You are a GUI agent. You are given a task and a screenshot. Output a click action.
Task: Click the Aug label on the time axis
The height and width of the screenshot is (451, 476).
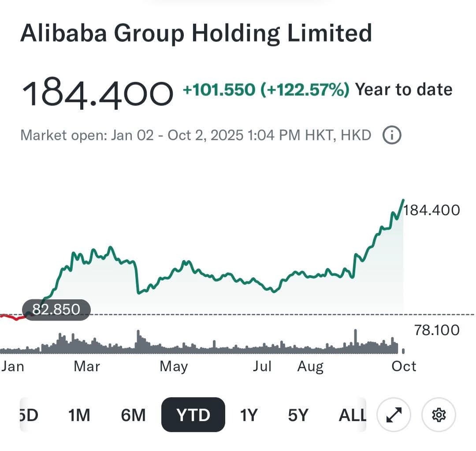310,366
